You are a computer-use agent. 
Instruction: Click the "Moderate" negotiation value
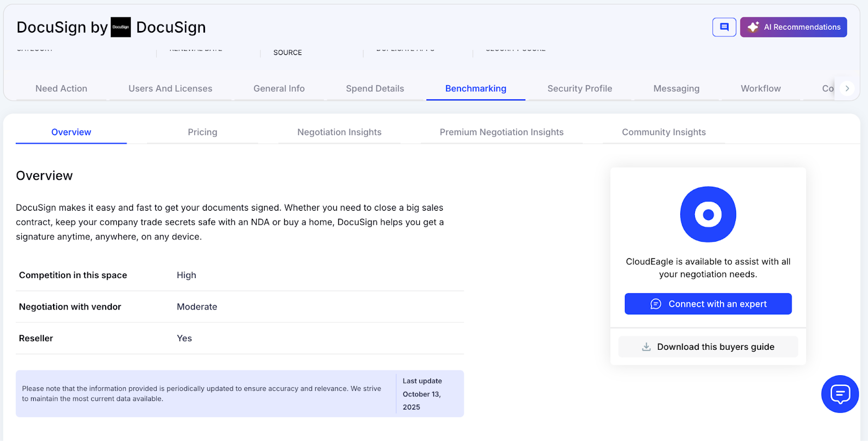pyautogui.click(x=197, y=307)
